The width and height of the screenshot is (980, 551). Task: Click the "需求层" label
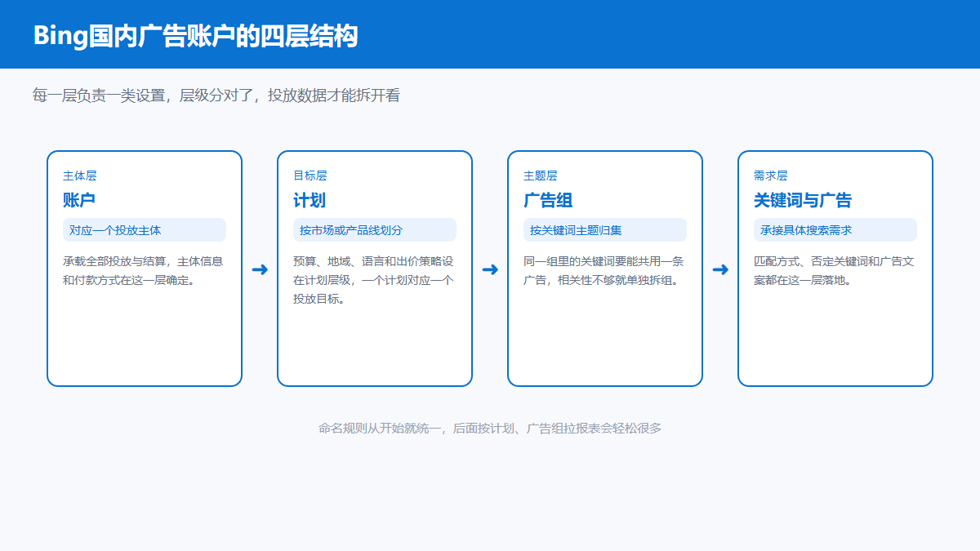[x=771, y=176]
